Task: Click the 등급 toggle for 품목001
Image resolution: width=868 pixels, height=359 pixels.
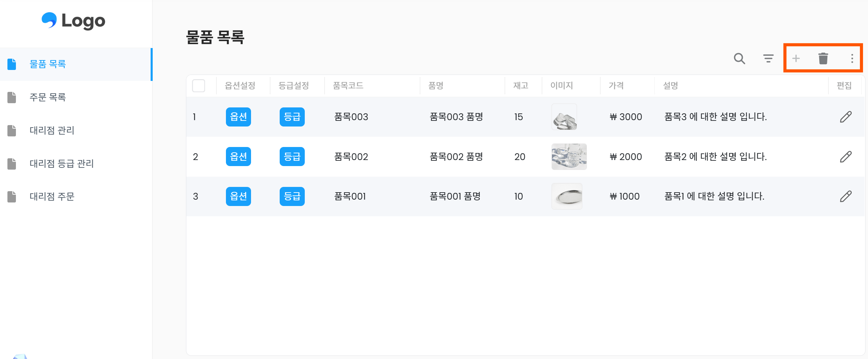Action: [292, 196]
